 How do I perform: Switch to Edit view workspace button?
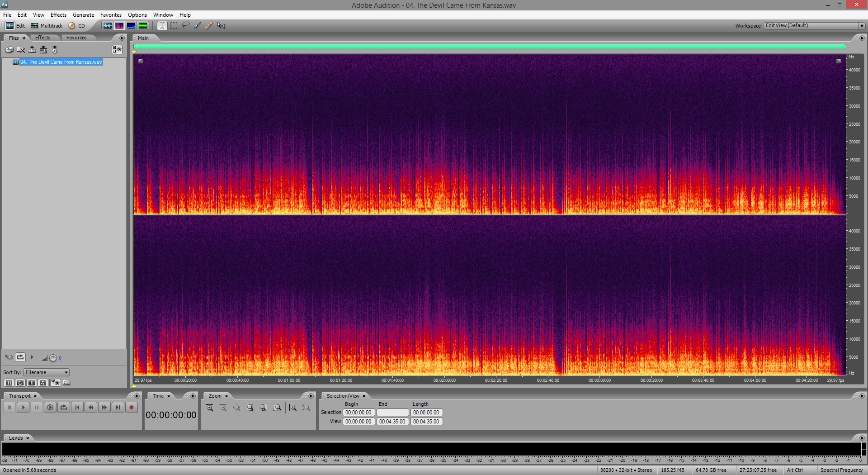pos(15,26)
